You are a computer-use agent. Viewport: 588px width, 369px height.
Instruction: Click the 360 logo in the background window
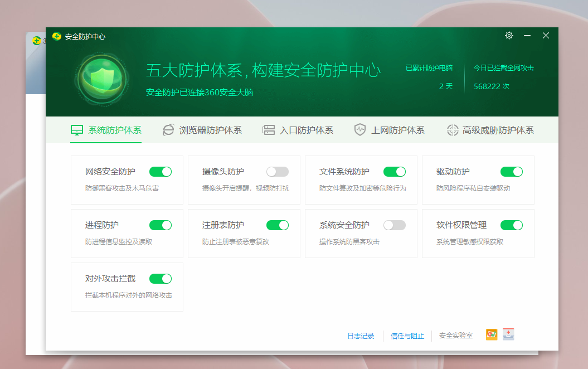37,41
